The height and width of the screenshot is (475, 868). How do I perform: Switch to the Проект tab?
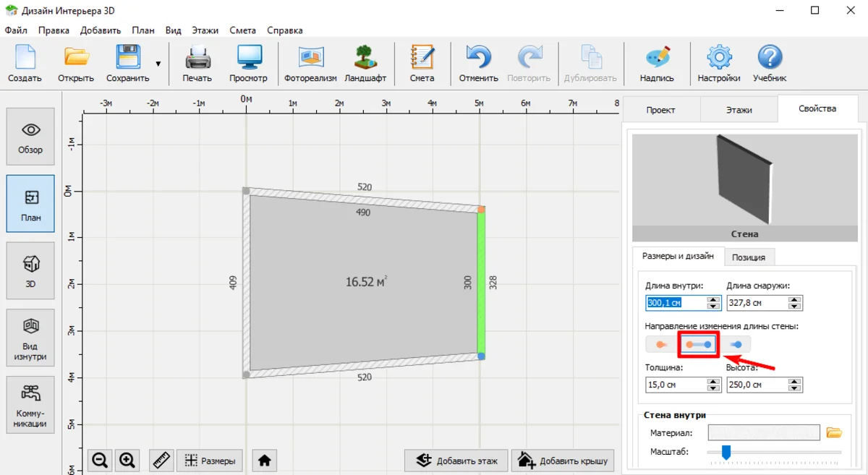[661, 110]
